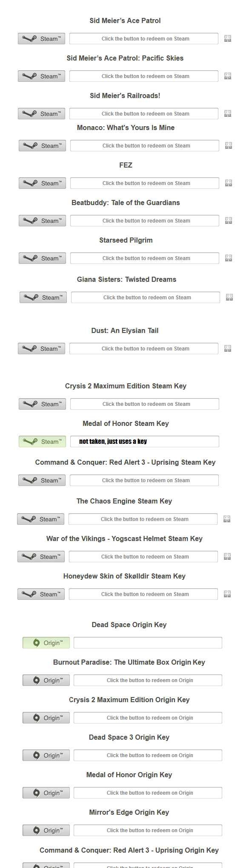Redeem Burnout Paradise Ultimate Box on Origin
This screenshot has width=252, height=868.
coord(46,680)
